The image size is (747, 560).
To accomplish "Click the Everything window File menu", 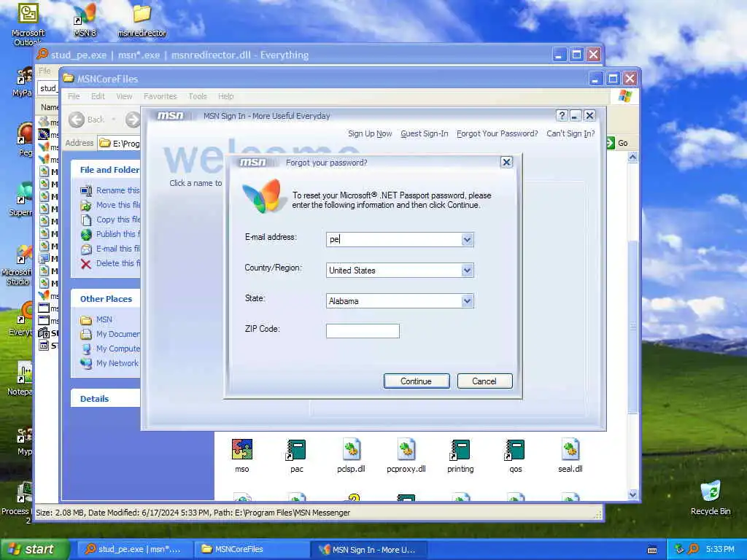I will coord(44,71).
